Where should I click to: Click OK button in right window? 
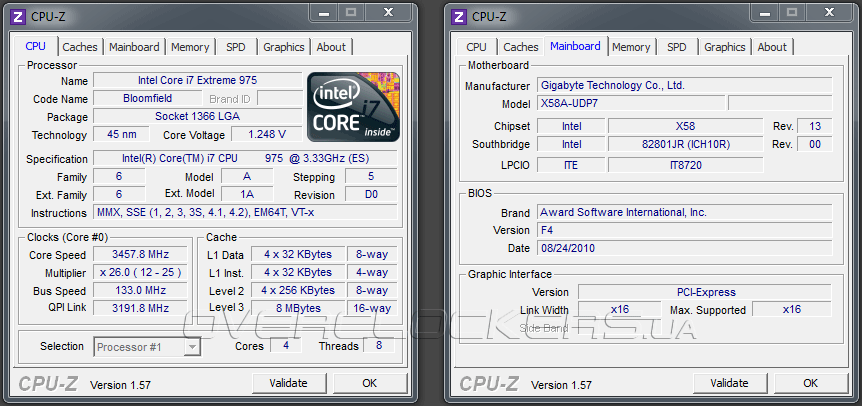(811, 383)
